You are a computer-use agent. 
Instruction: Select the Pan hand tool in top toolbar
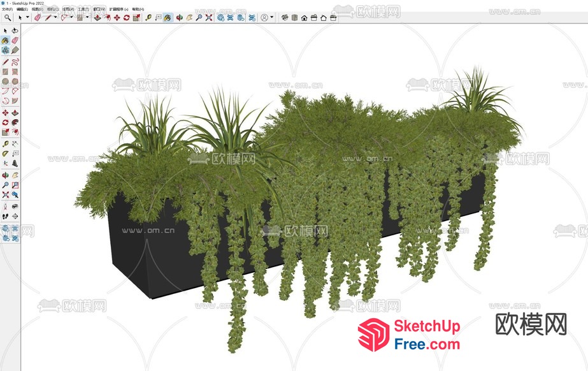189,18
